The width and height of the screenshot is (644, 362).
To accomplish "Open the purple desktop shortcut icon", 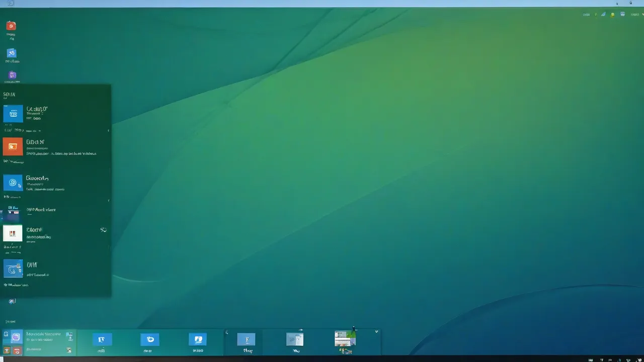I will [x=12, y=75].
